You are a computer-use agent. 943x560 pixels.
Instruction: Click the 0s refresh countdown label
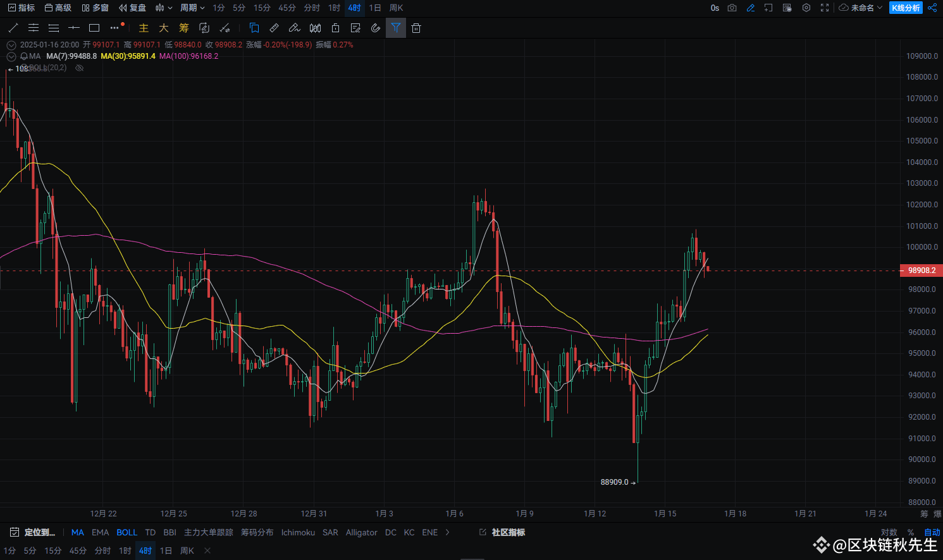coord(715,8)
